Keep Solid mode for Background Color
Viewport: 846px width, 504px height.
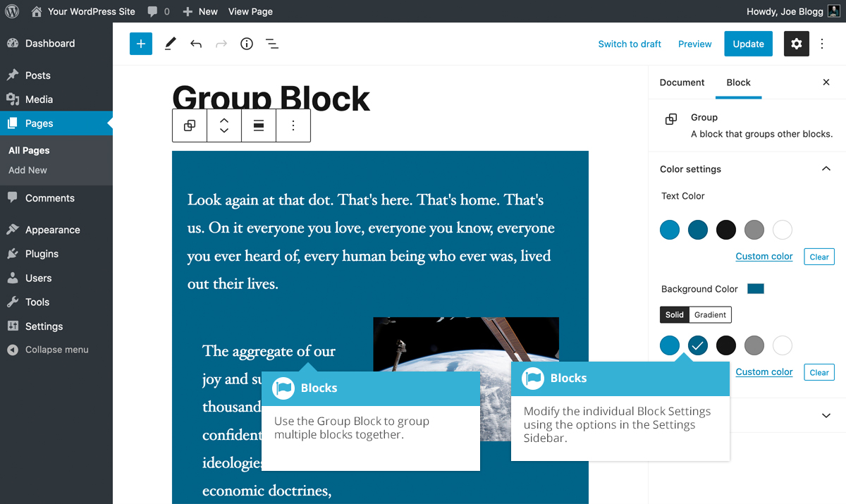click(674, 314)
